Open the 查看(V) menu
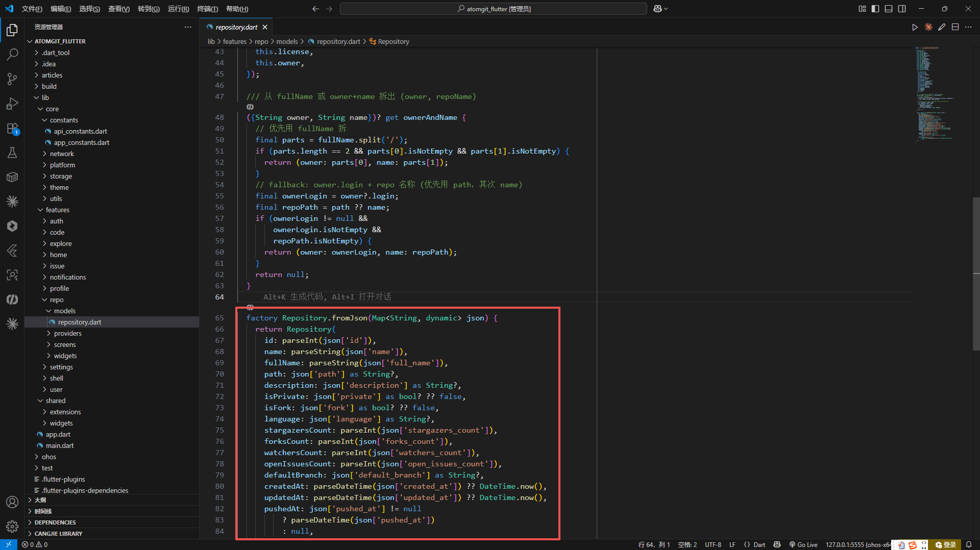Screen dimensions: 980x550 [119, 9]
